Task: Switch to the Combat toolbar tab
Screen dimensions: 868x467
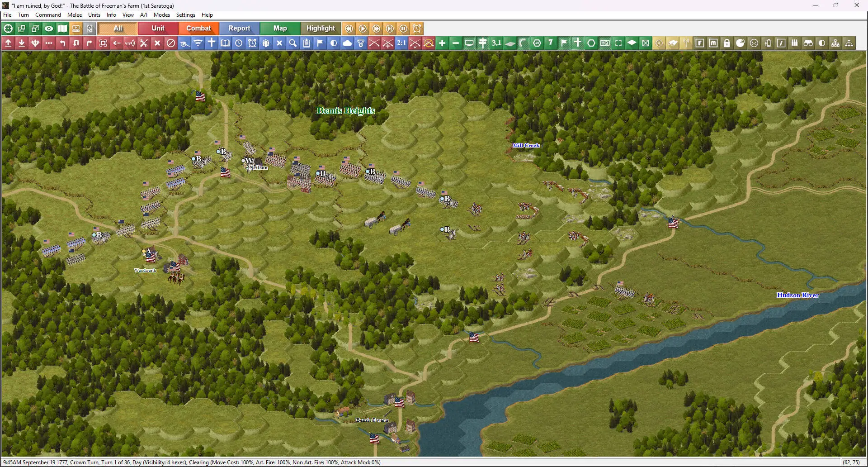Action: click(x=198, y=28)
